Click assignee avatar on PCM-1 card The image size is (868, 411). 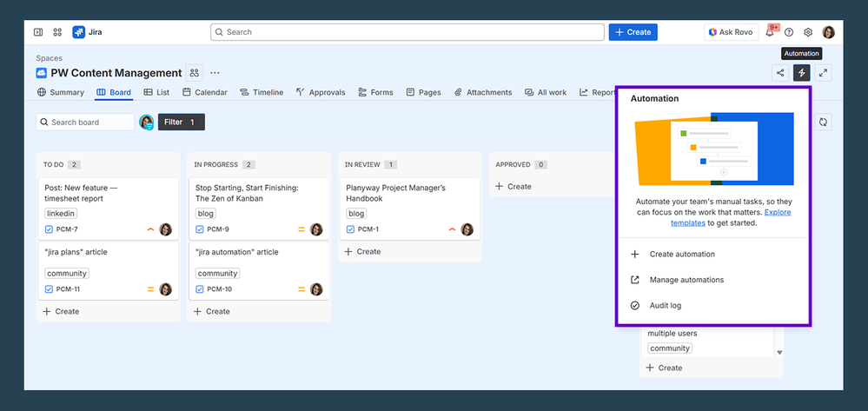[x=467, y=229]
